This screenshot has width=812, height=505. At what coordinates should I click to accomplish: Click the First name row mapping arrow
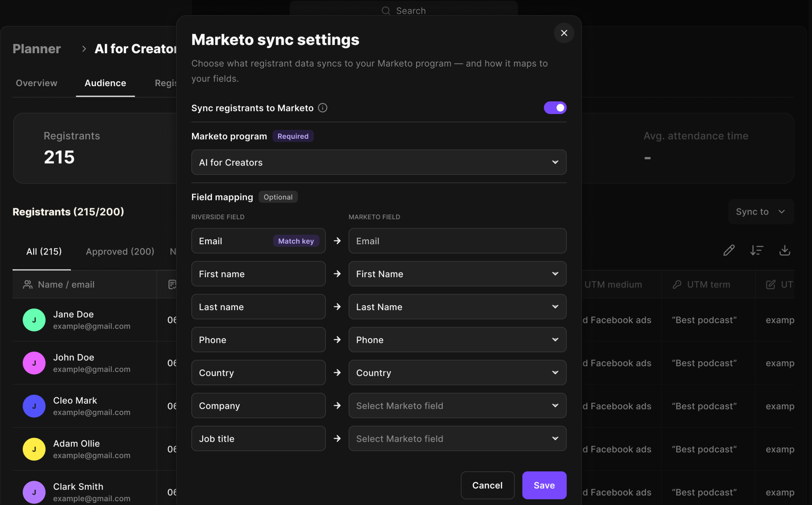click(337, 274)
